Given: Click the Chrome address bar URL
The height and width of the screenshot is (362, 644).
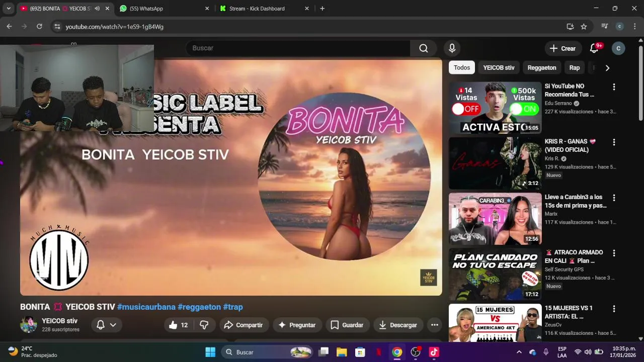Looking at the screenshot, I should coord(114,27).
